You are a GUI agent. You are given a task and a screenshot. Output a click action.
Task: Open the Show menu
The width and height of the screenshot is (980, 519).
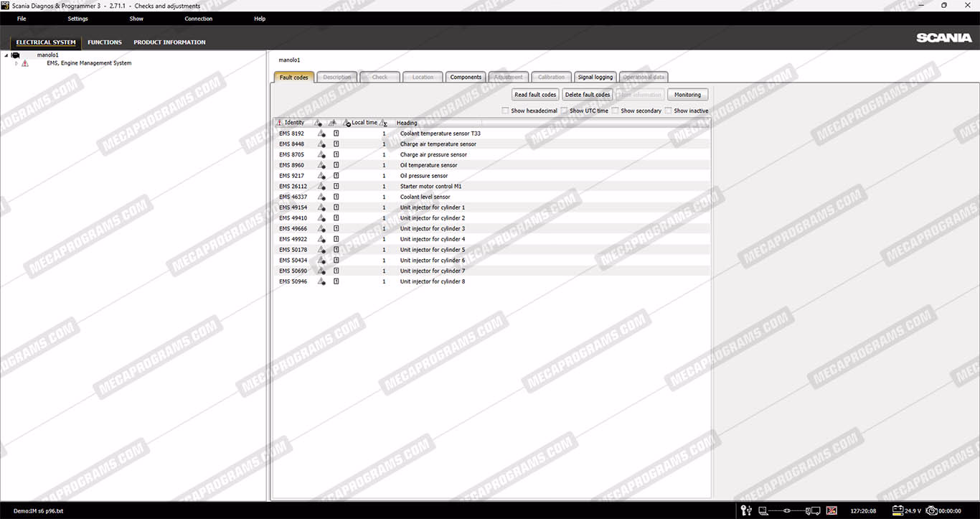(x=136, y=19)
